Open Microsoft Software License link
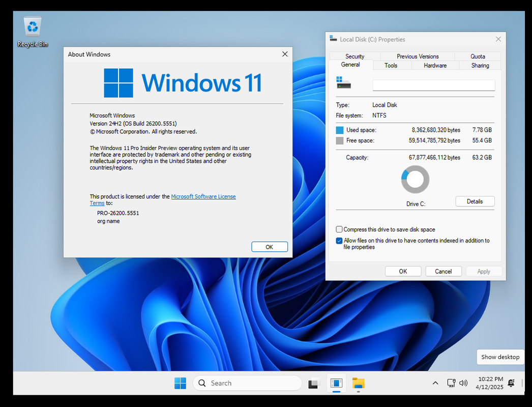532x407 pixels. tap(203, 196)
